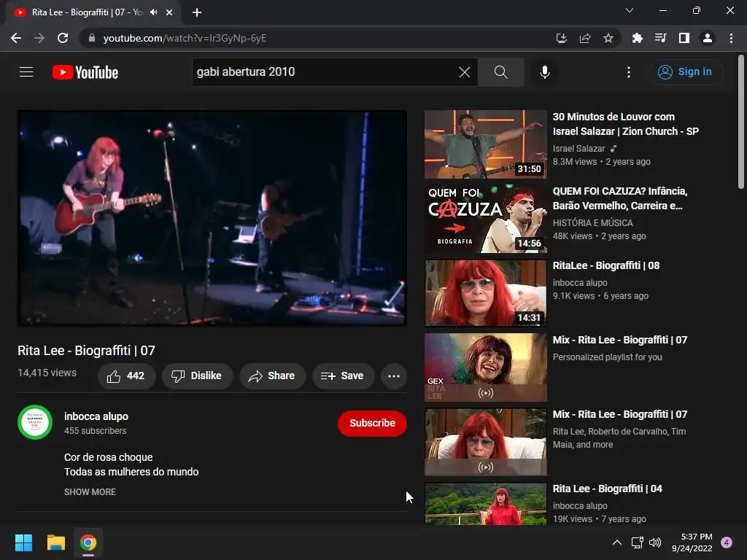Open RitaLee - Biograffiti | 08 thumbnail
747x560 pixels.
485,293
